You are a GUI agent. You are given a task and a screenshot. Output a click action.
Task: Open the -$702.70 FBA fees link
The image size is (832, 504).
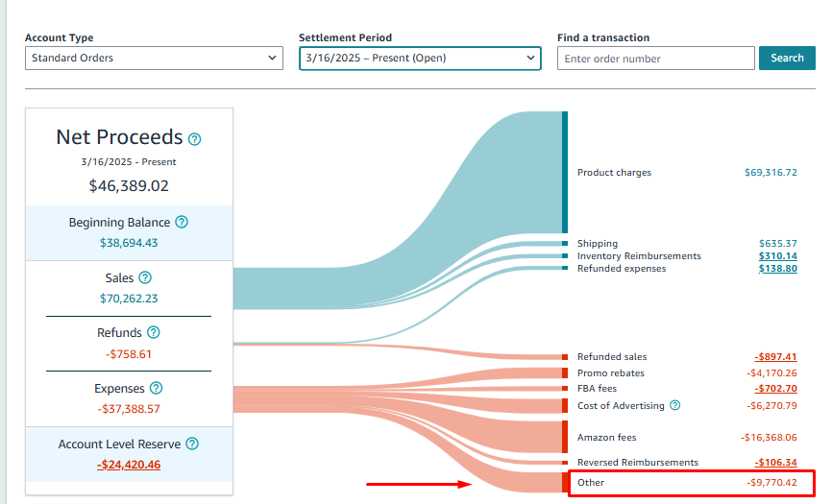pos(775,389)
